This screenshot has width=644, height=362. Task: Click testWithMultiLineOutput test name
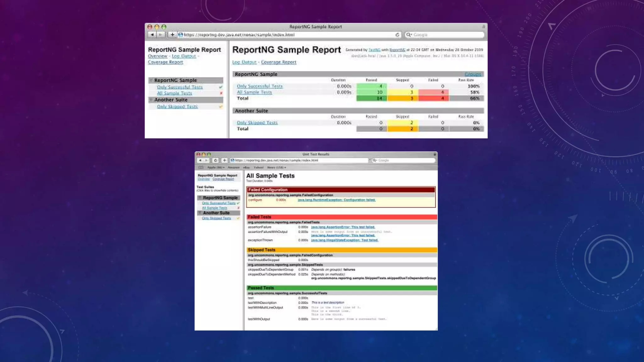[265, 308]
